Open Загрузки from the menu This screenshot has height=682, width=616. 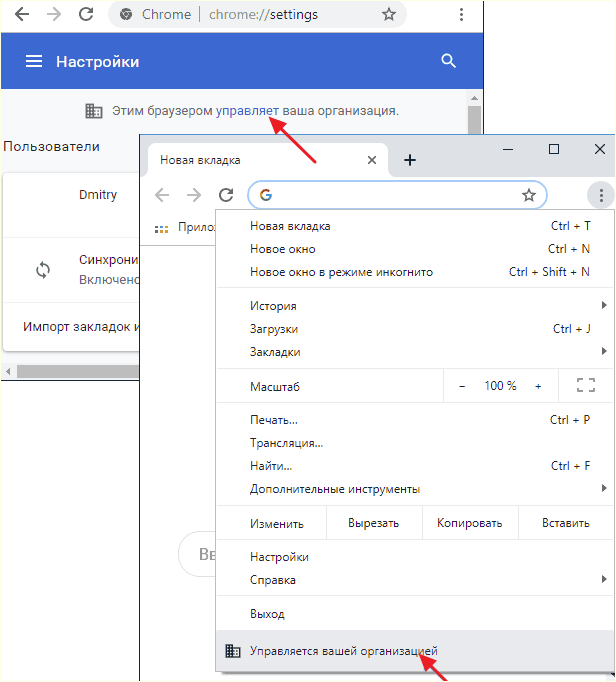pos(414,329)
